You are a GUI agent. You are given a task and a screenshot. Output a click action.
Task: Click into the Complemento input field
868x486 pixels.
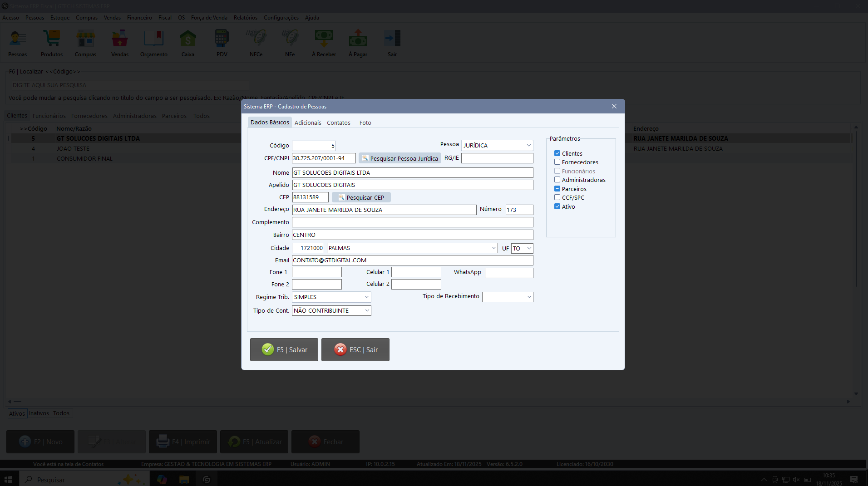pyautogui.click(x=412, y=222)
